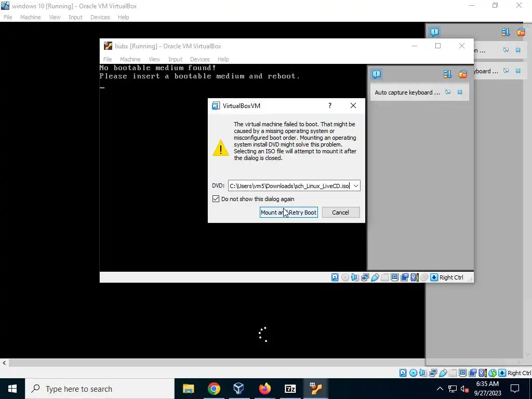Click the question mark help button in dialog

coord(330,106)
